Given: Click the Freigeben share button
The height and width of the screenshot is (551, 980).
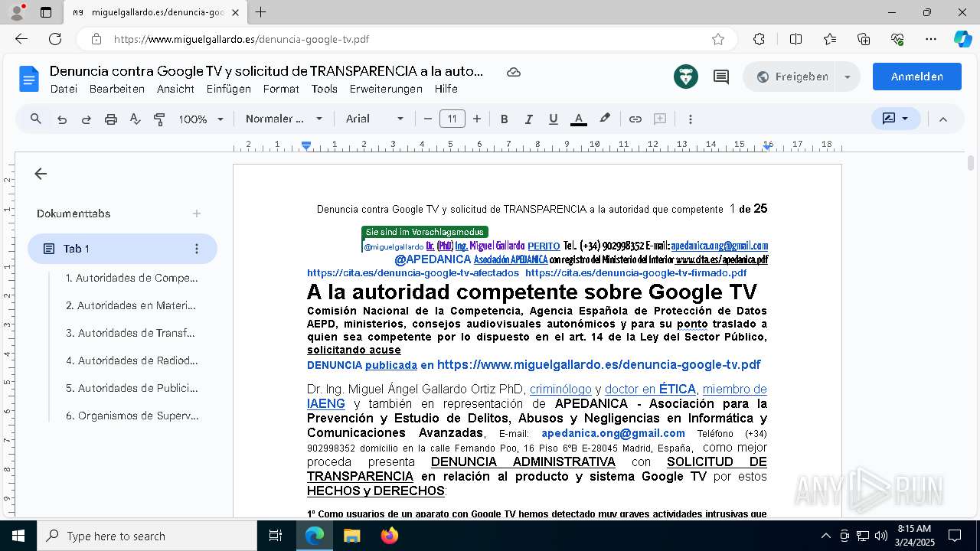Looking at the screenshot, I should click(x=792, y=77).
